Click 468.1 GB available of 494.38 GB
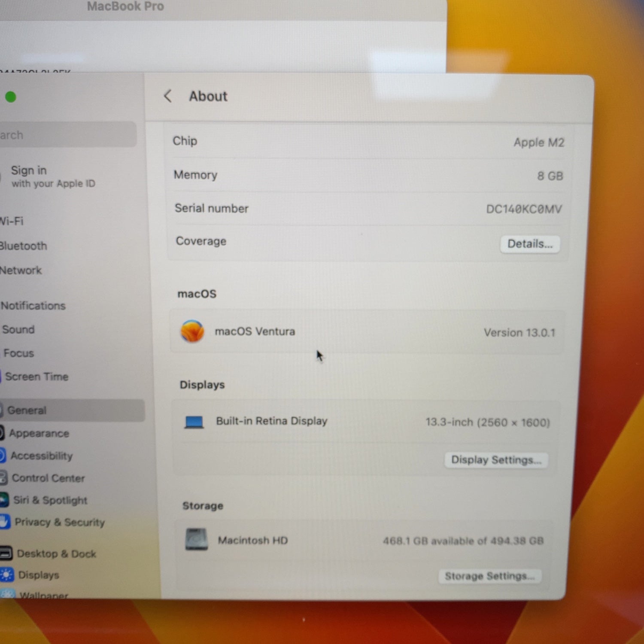 tap(463, 541)
